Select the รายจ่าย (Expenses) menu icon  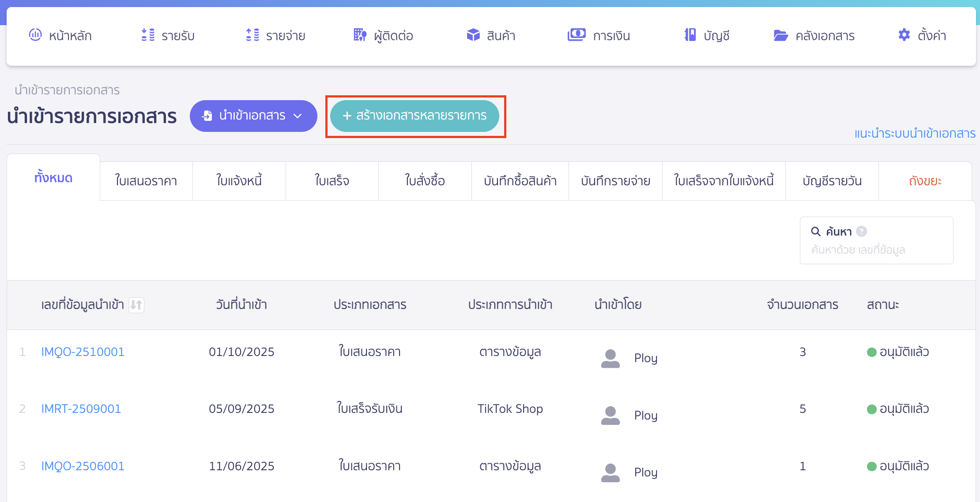(253, 35)
